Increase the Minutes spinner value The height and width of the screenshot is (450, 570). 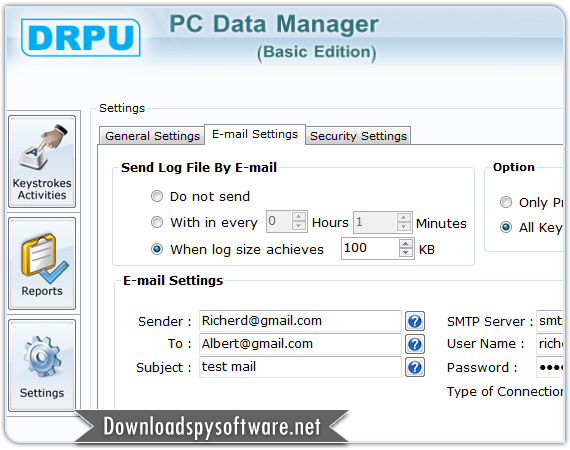404,217
